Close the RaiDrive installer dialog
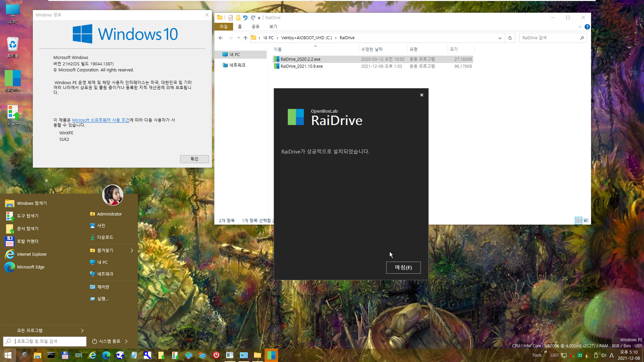 [422, 95]
